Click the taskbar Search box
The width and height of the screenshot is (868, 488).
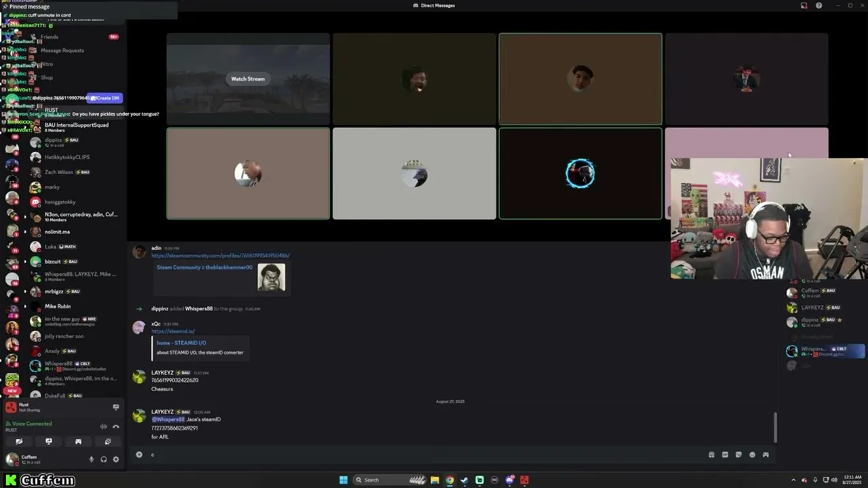[390, 480]
